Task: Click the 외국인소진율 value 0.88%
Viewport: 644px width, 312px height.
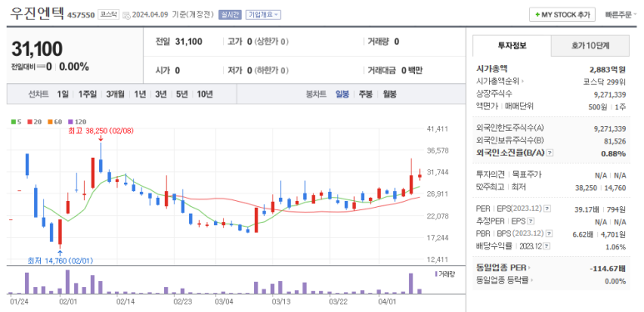Action: point(615,153)
